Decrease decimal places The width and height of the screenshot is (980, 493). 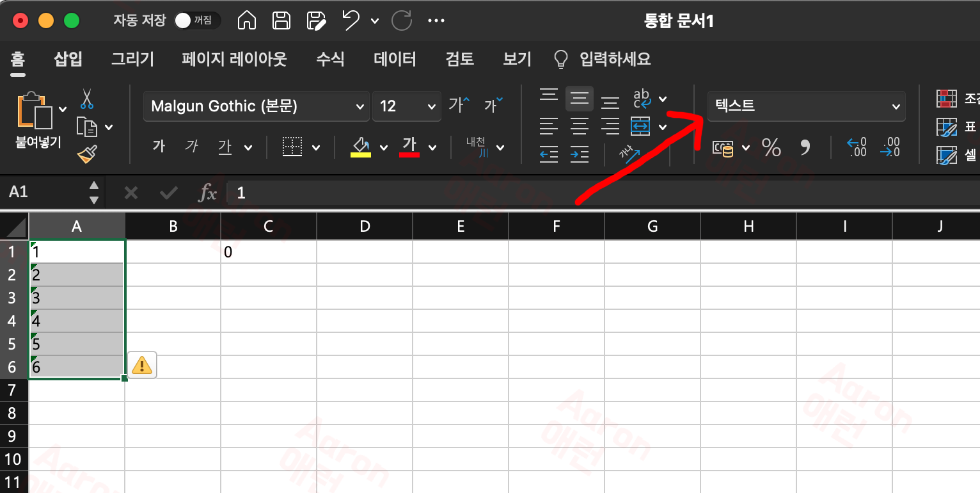tap(890, 147)
